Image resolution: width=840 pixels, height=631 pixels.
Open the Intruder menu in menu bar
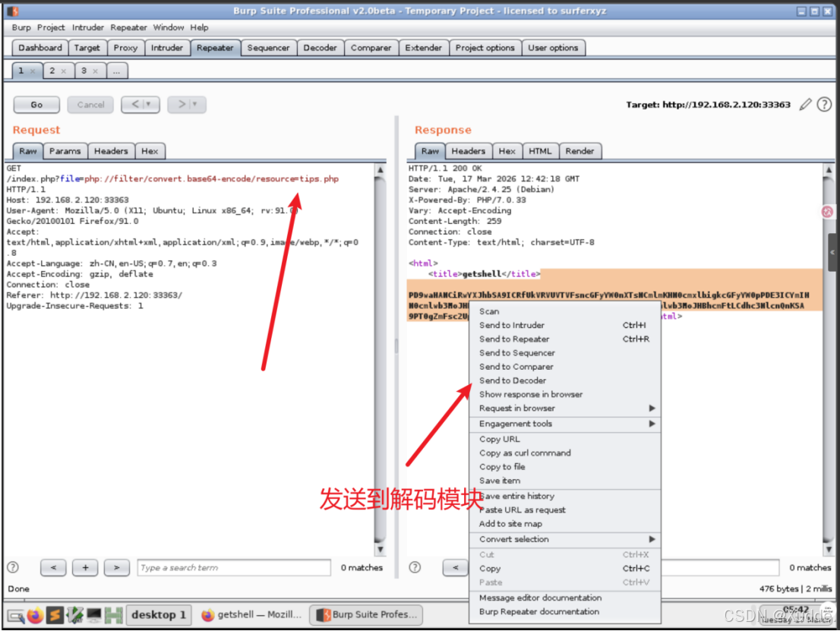pos(88,27)
